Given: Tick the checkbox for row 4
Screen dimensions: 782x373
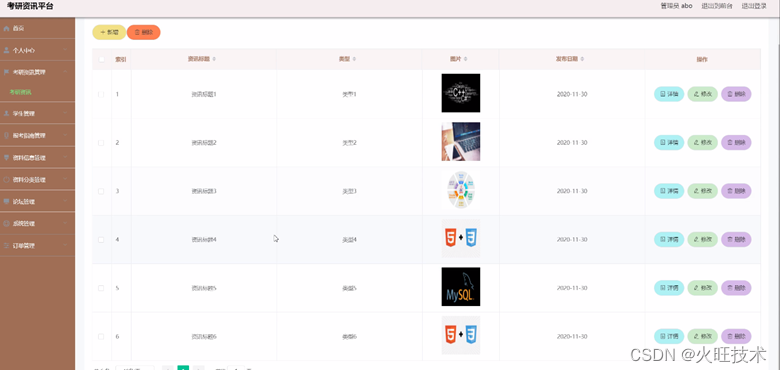Looking at the screenshot, I should pos(101,239).
